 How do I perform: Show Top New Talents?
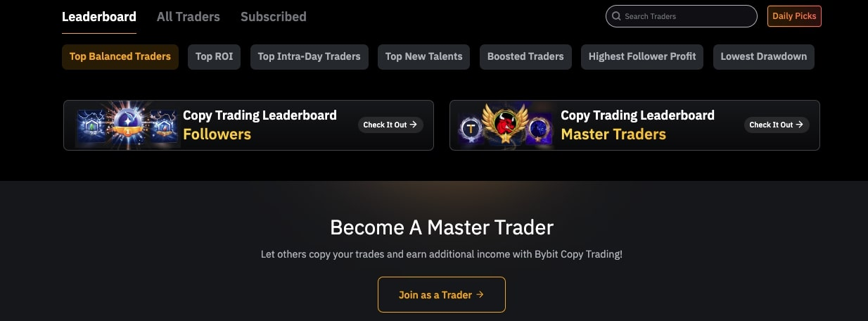423,56
